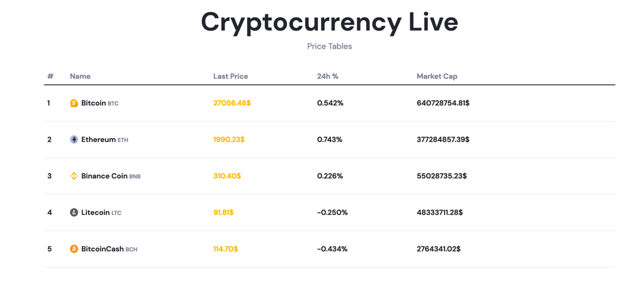Sort by the Name column header
The height and width of the screenshot is (288, 644).
80,76
